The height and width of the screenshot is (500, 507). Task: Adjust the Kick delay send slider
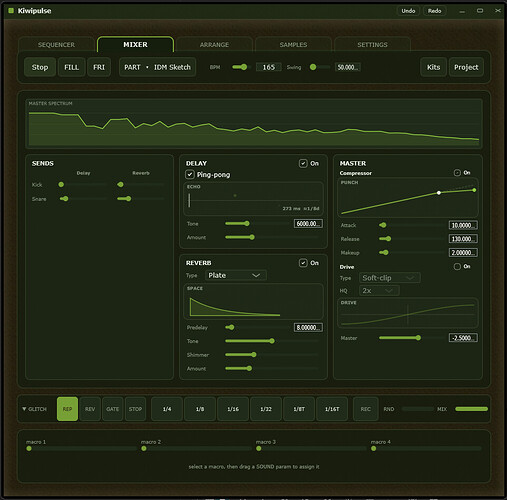82,184
